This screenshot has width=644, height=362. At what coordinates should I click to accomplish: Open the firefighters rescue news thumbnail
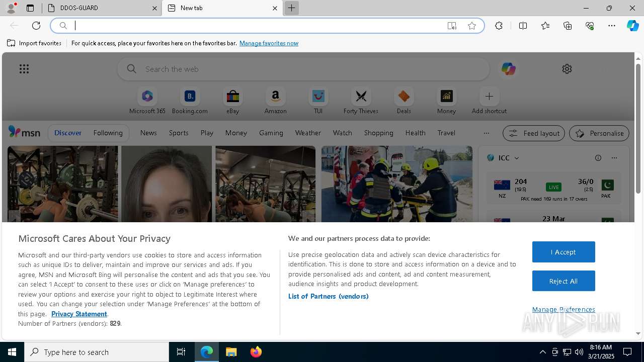tap(397, 184)
